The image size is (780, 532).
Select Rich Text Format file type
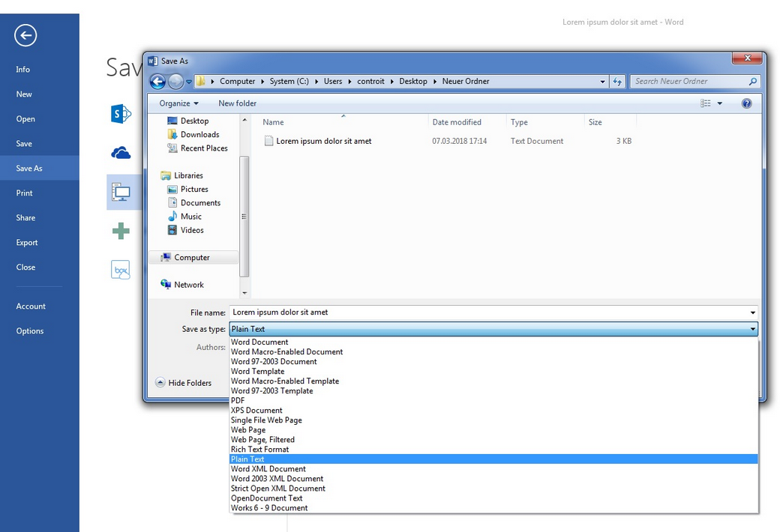[259, 450]
